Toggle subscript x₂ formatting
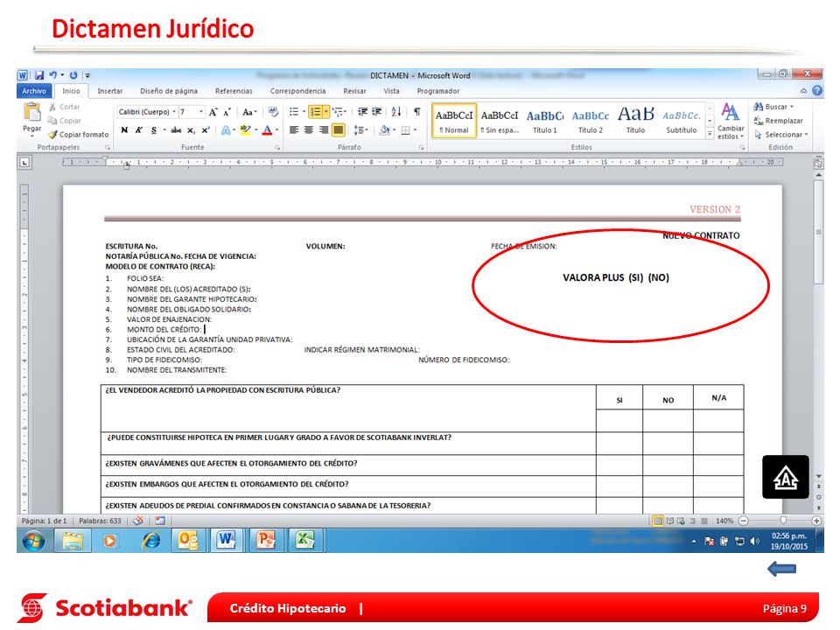The image size is (840, 630). 192,129
